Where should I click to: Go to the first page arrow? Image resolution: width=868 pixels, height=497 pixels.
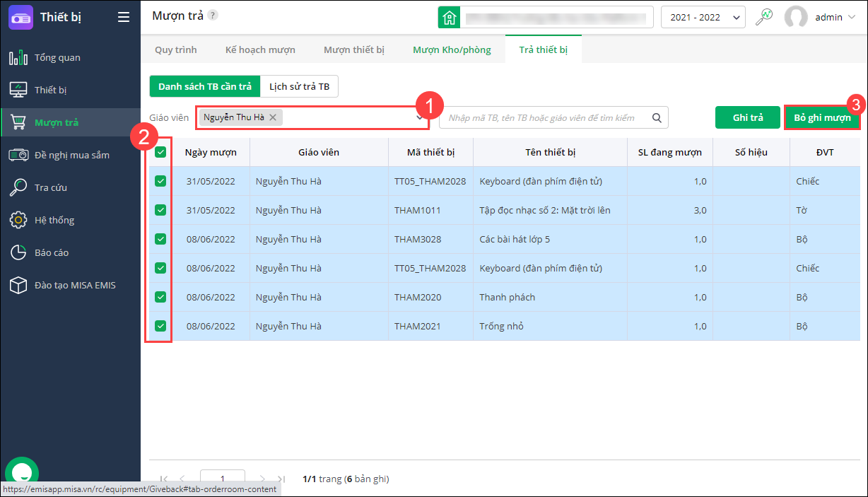[165, 479]
